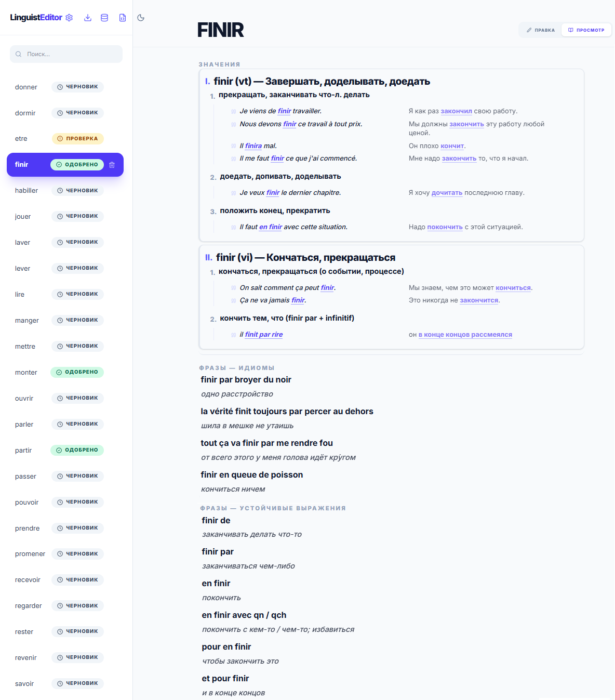Screen dimensions: 615x700
Task: Click the "finit par rire" link
Action: point(264,335)
